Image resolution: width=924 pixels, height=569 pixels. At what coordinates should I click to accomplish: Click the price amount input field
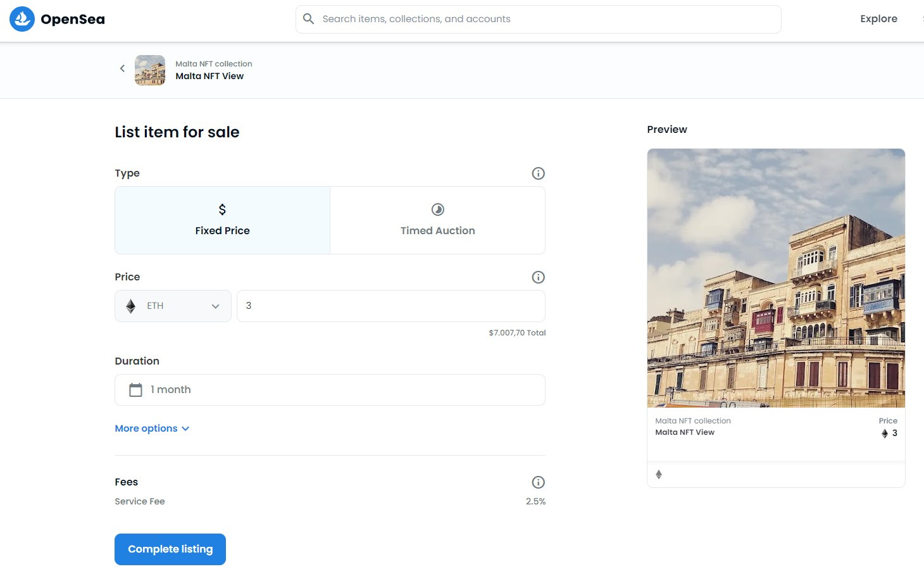[x=390, y=306]
